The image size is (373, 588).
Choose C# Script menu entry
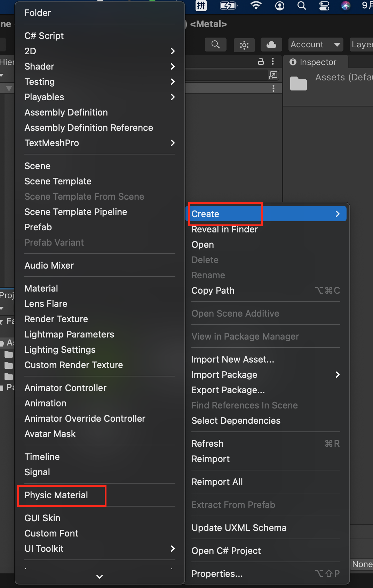(44, 36)
